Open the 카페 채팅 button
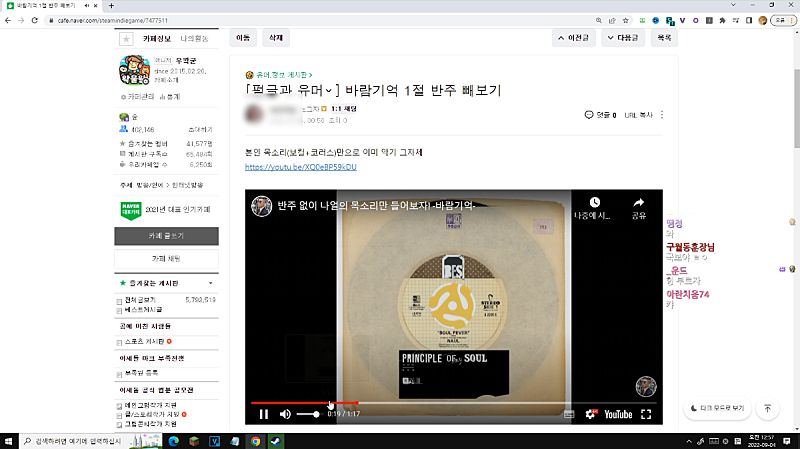Viewport: 800px width, 449px height. pyautogui.click(x=166, y=259)
